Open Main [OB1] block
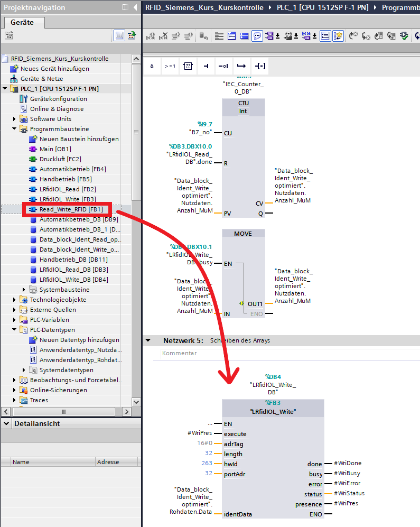 click(x=55, y=149)
